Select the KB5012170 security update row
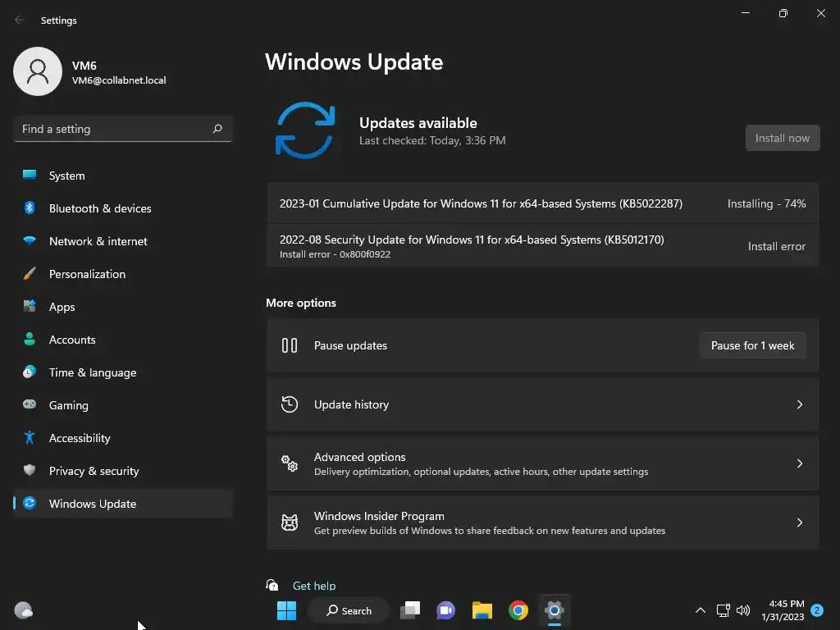Screen dimensions: 840x630 coord(543,246)
